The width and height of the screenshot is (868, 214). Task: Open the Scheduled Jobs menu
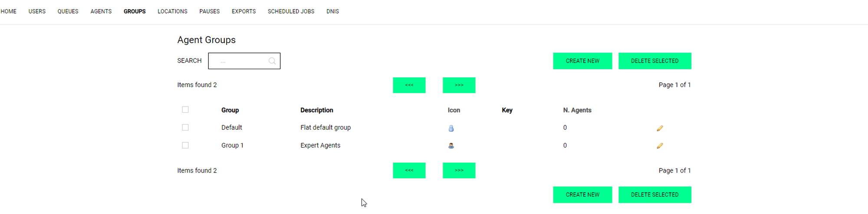click(x=291, y=11)
